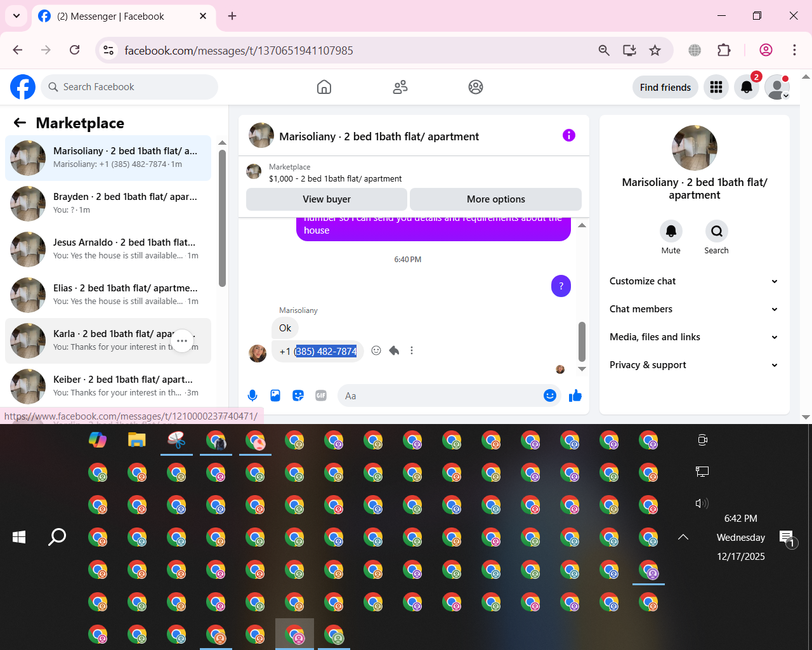Click the sent question mark message bubble
Viewport: 812px width, 650px height.
[x=561, y=286]
